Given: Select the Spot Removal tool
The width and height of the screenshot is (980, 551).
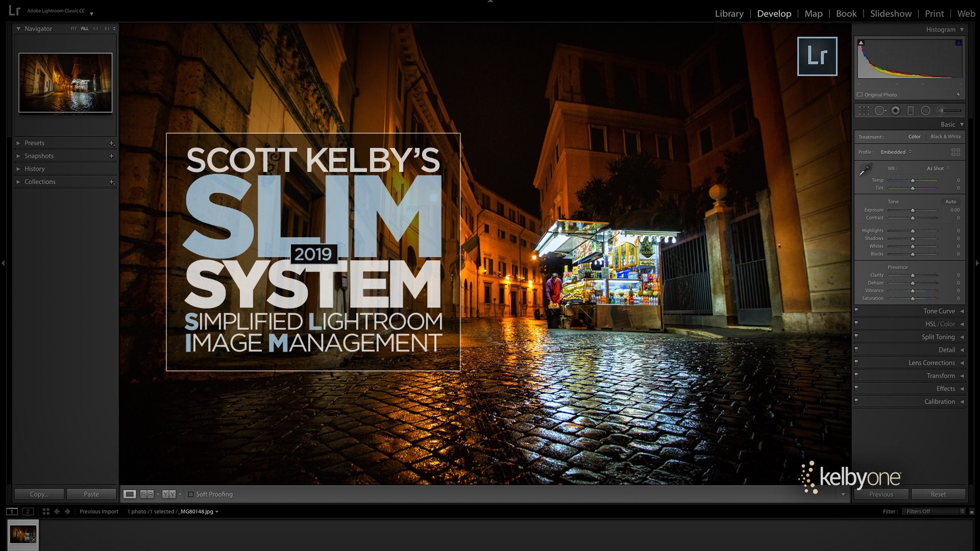Looking at the screenshot, I should [880, 111].
